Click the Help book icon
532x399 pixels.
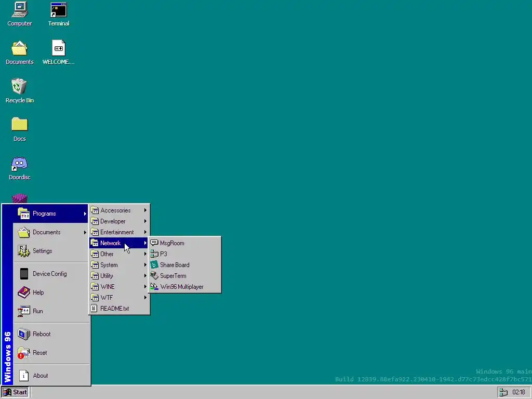24,292
